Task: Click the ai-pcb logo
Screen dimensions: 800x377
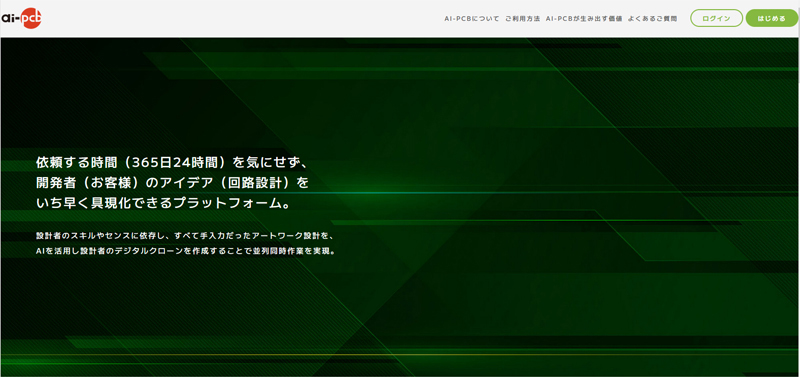Action: point(21,18)
